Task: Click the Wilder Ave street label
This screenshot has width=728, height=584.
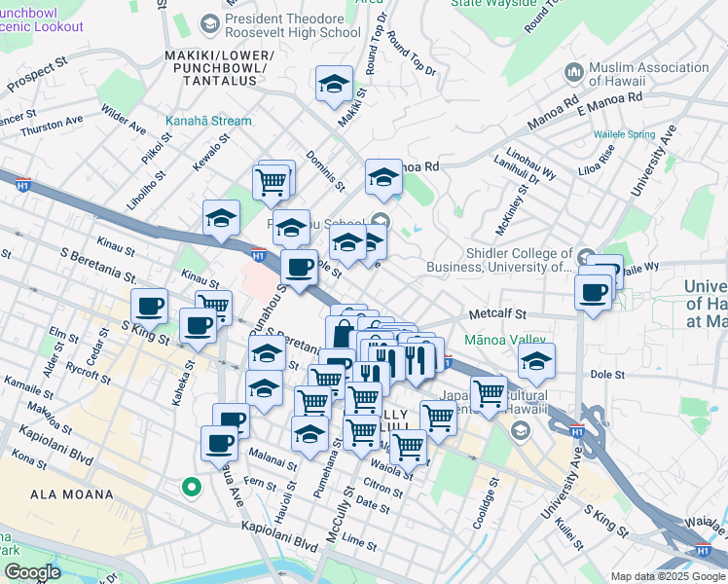Action: coord(124,120)
